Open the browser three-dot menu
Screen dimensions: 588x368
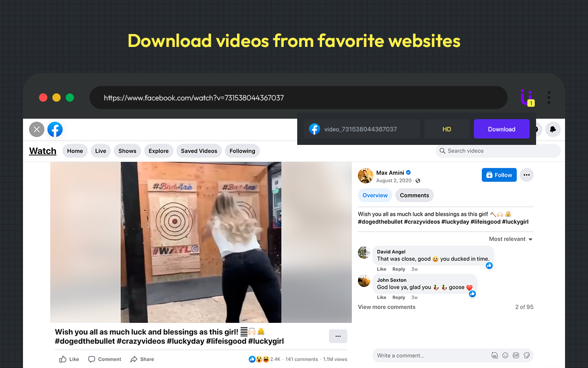(x=549, y=97)
